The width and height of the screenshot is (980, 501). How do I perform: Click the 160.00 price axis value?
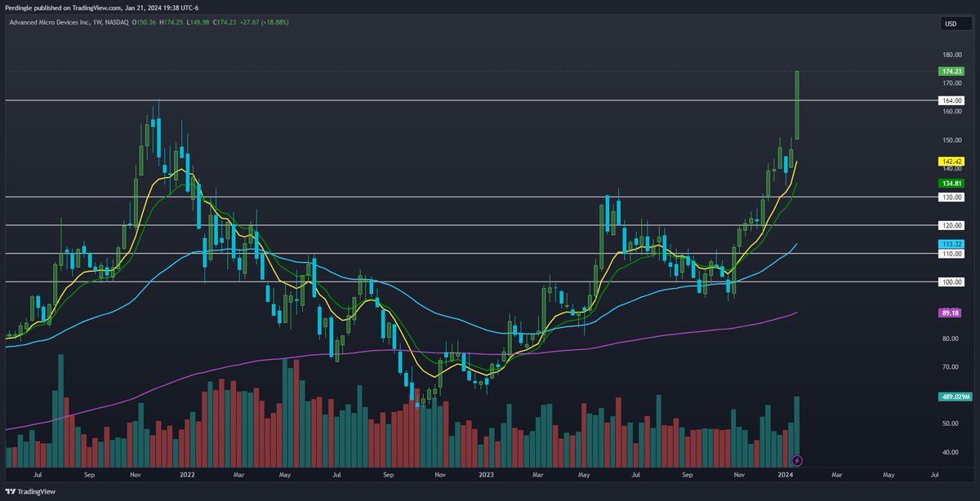(951, 112)
